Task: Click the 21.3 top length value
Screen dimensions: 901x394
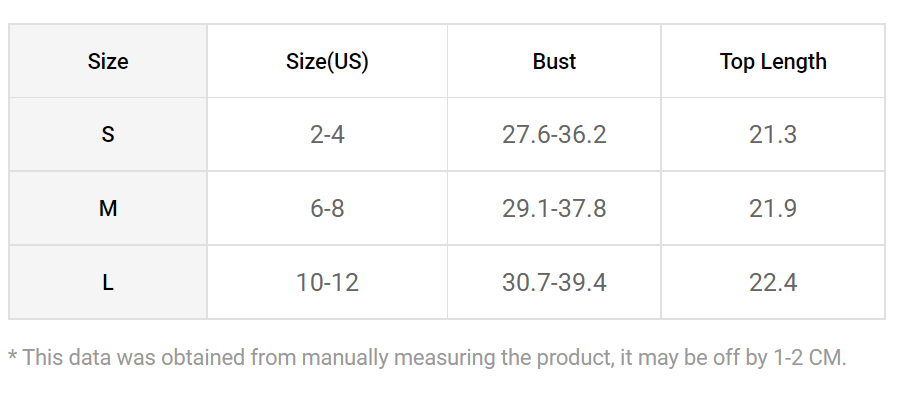Action: (773, 135)
